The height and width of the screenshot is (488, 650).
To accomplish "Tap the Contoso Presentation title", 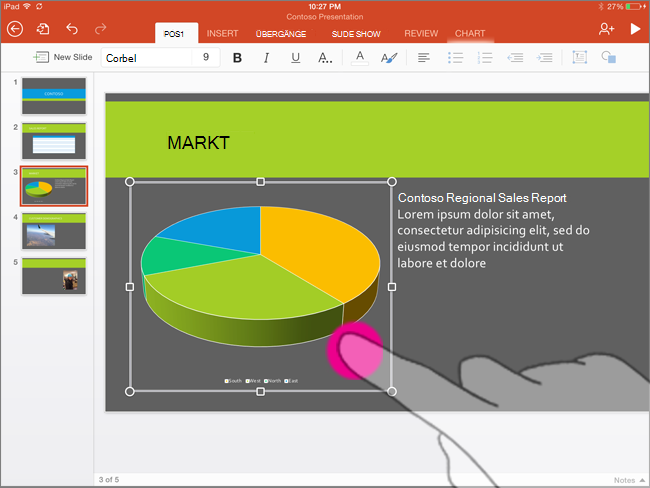I will tap(325, 17).
